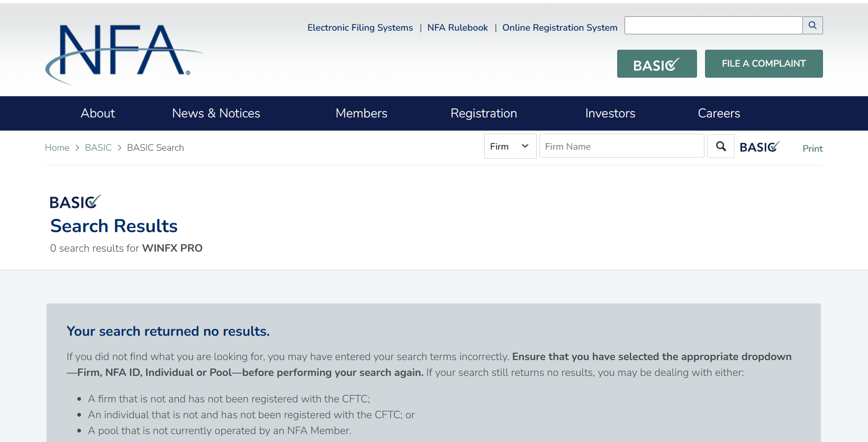
Task: Follow the Electronic Filing Systems link
Action: point(360,27)
